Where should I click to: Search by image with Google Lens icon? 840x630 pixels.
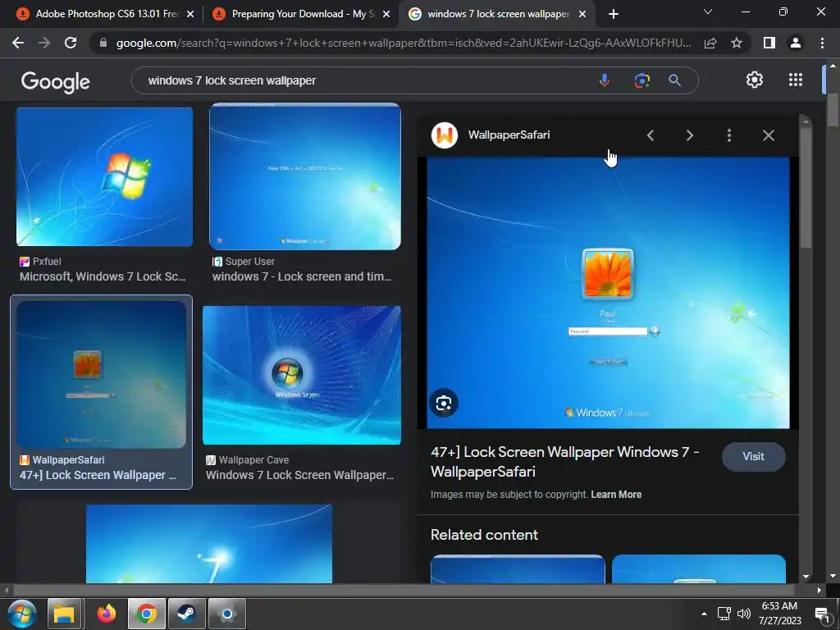click(x=641, y=80)
